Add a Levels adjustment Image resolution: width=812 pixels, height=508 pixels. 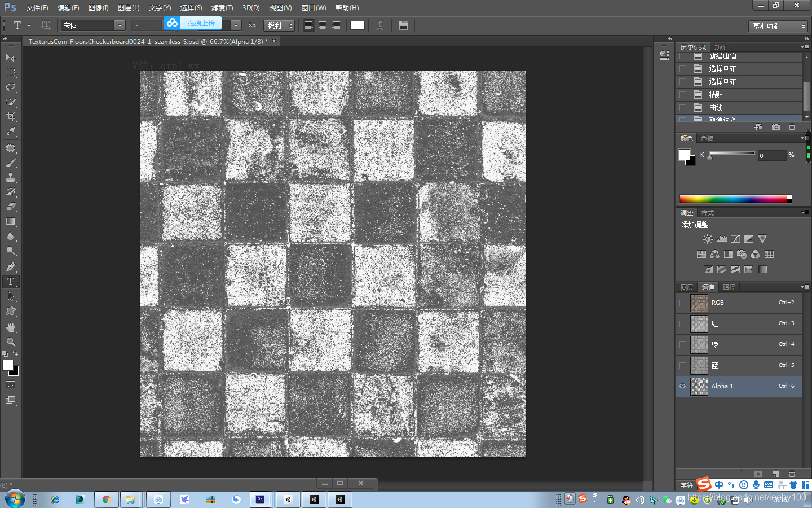tap(721, 239)
